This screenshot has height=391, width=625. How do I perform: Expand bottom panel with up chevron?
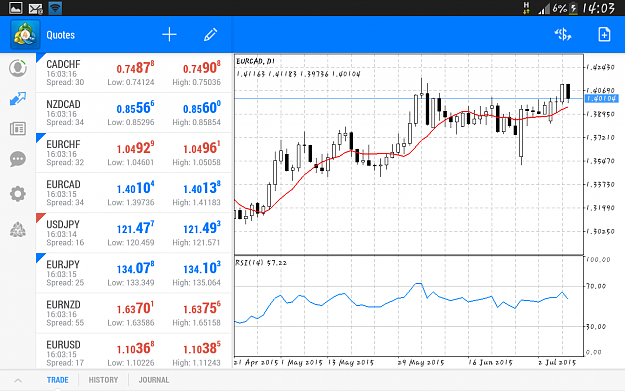(x=18, y=380)
